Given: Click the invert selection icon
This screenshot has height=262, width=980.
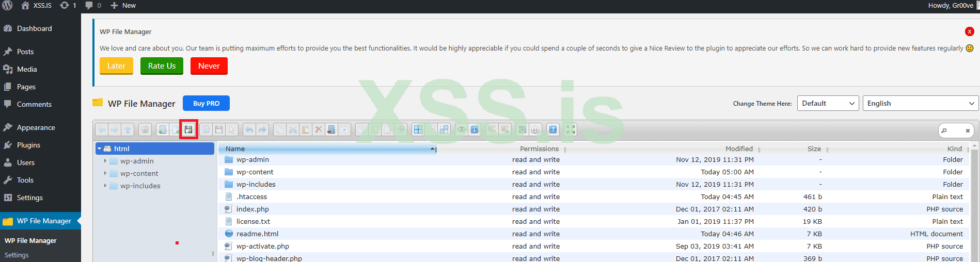Looking at the screenshot, I should pyautogui.click(x=444, y=129).
